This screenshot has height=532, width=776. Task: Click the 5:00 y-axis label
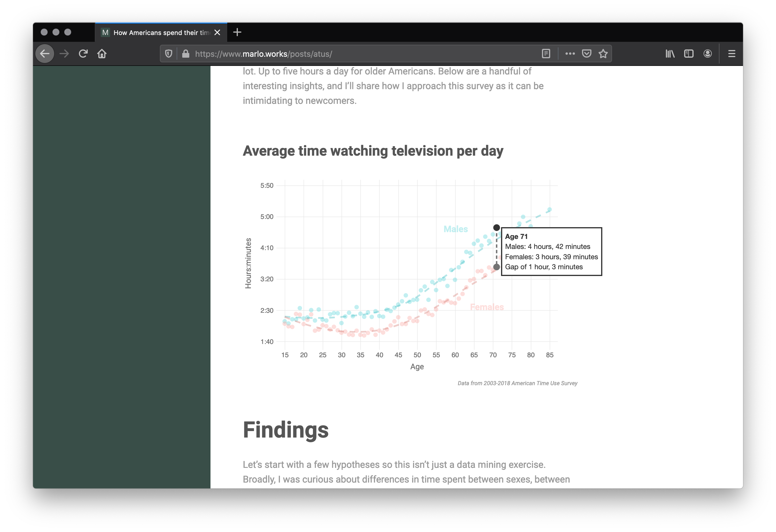point(267,217)
